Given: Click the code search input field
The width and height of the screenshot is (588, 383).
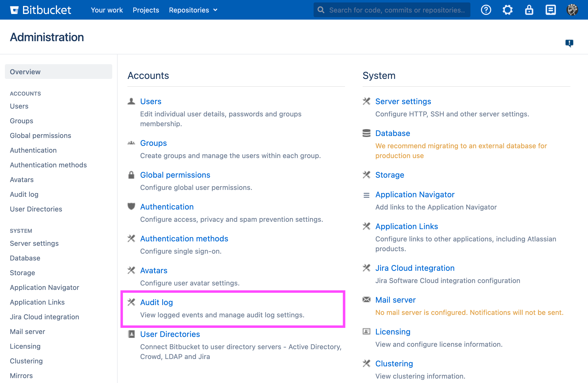Looking at the screenshot, I should coord(396,10).
